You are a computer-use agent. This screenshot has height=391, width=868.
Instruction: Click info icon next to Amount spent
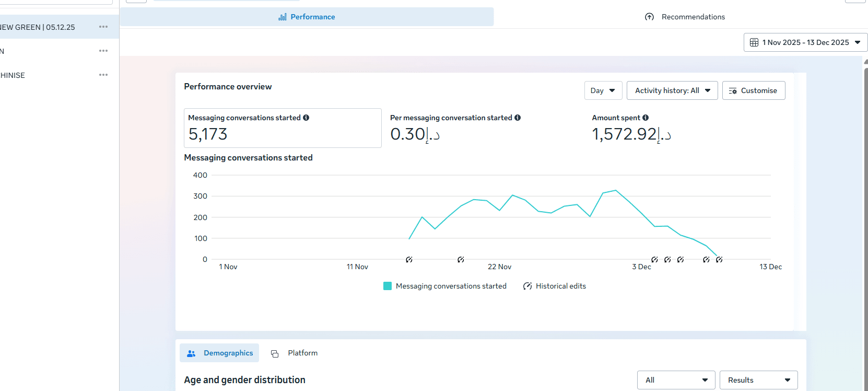click(646, 118)
